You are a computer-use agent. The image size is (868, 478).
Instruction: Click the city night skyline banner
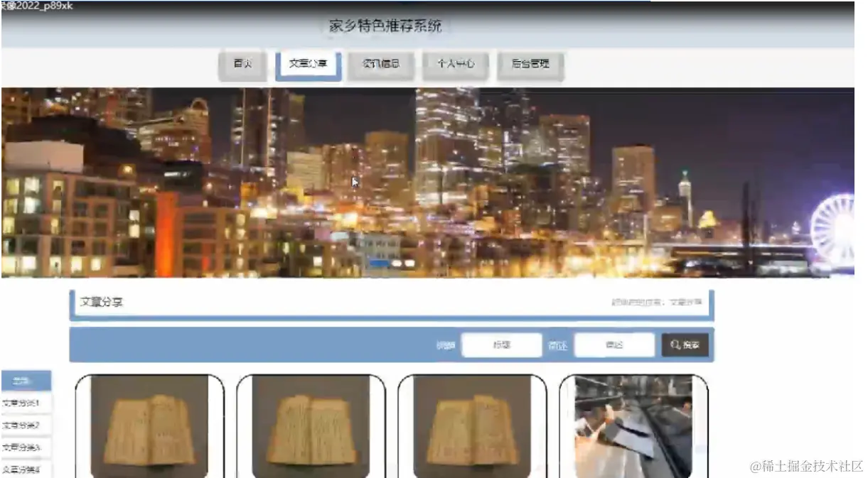click(427, 182)
